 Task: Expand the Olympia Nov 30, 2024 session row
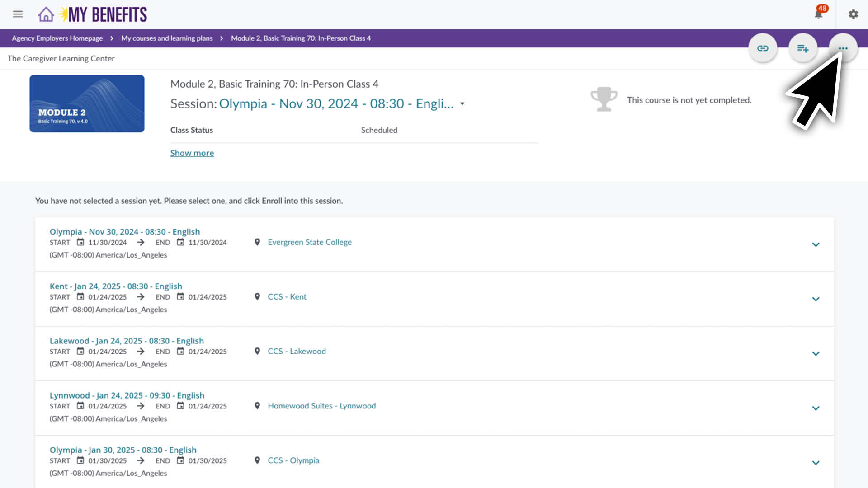[x=816, y=244]
